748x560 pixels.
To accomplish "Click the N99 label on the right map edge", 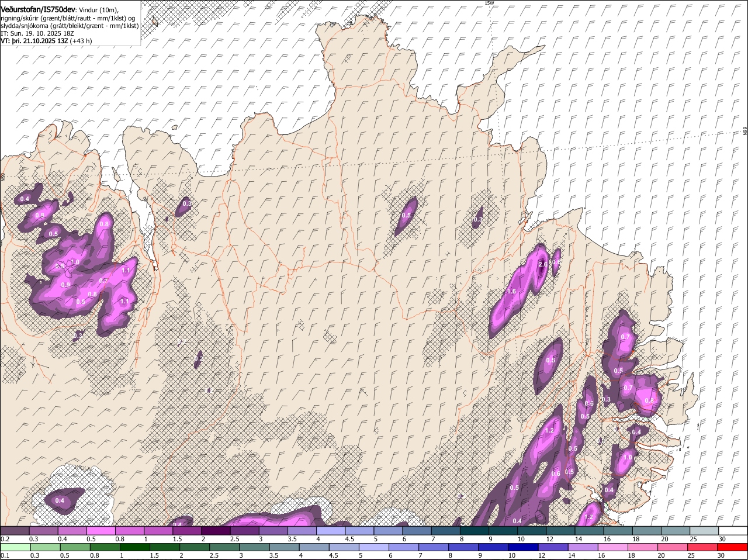I will pyautogui.click(x=745, y=132).
